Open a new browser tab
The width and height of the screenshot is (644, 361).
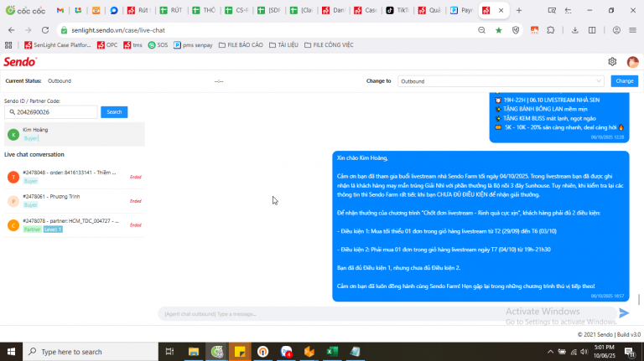519,10
